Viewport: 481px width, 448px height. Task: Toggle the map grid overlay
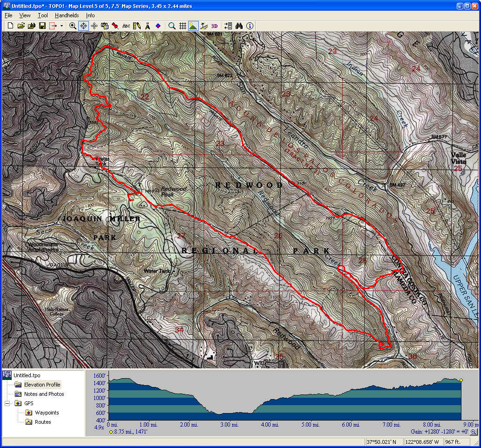tap(183, 26)
